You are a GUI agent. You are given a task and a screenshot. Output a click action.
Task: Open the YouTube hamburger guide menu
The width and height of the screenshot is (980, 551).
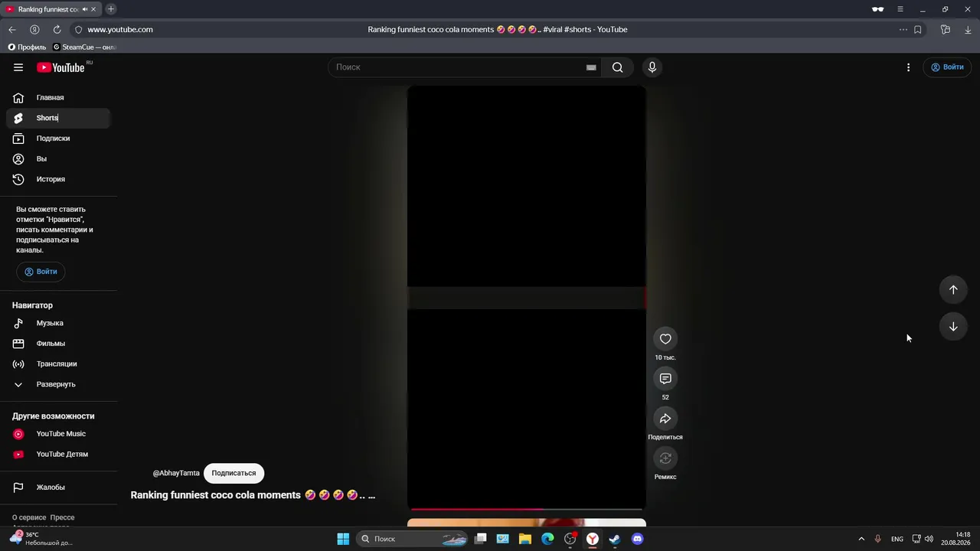(18, 67)
